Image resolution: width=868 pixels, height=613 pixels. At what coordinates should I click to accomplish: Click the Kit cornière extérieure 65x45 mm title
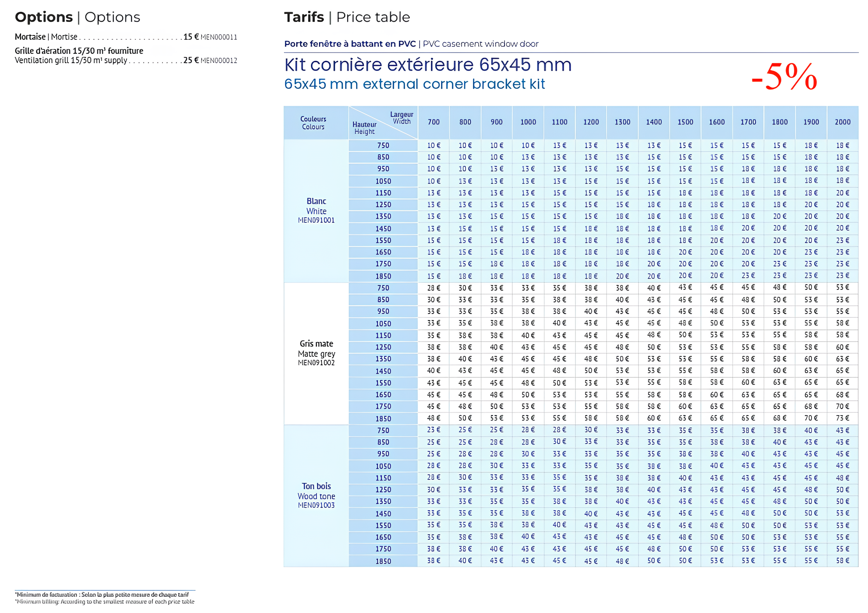(427, 65)
